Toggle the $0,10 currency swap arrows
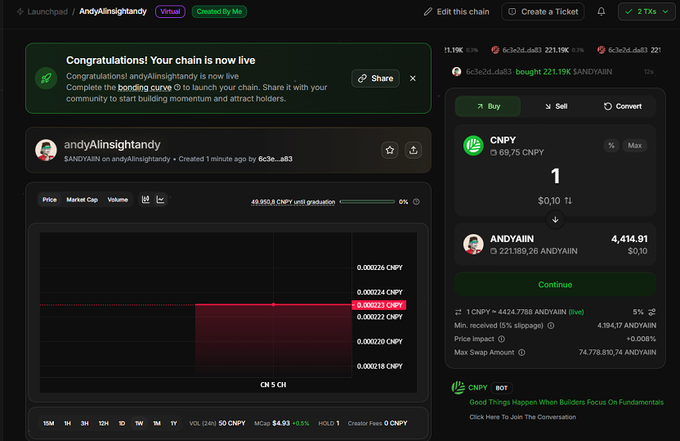680x441 pixels. (x=568, y=201)
